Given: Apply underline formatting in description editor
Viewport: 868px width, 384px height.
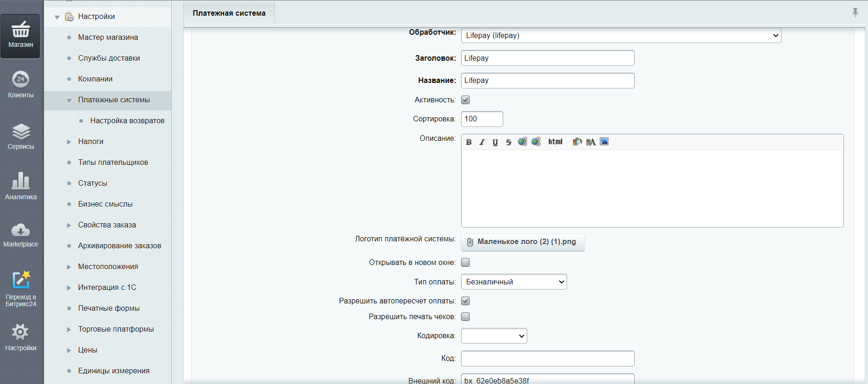Looking at the screenshot, I should [495, 142].
